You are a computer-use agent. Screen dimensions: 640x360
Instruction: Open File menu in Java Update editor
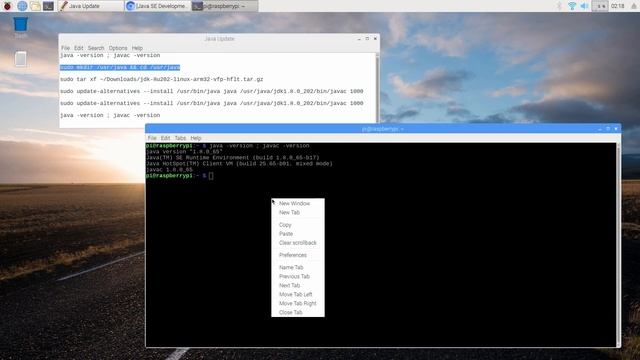point(65,48)
